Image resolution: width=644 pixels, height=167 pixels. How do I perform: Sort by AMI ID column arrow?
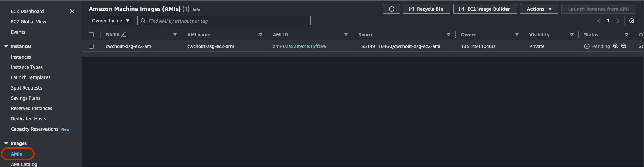click(x=346, y=35)
